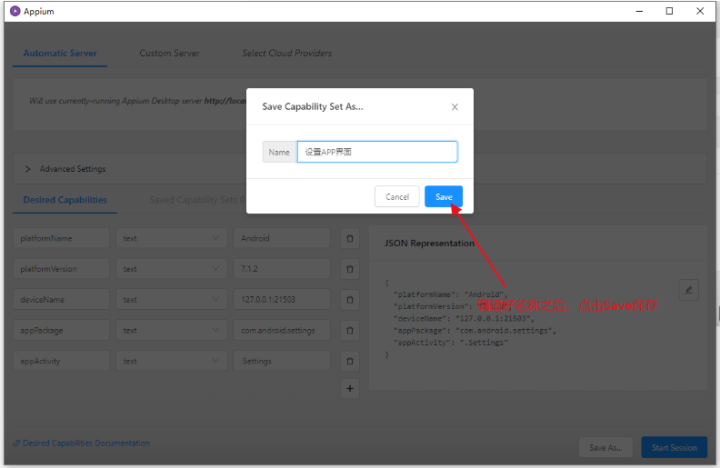Click the Save button in the dialog
This screenshot has height=468, width=720.
(x=443, y=197)
